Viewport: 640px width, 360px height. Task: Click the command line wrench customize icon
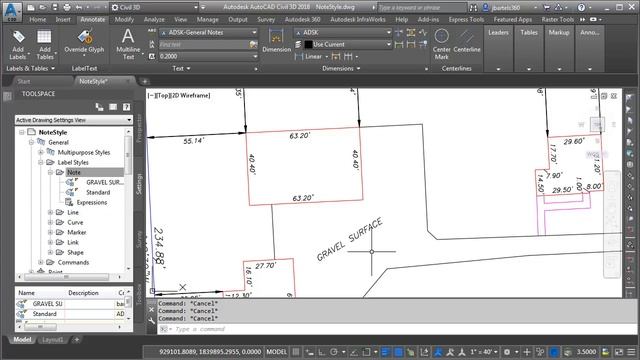click(151, 321)
